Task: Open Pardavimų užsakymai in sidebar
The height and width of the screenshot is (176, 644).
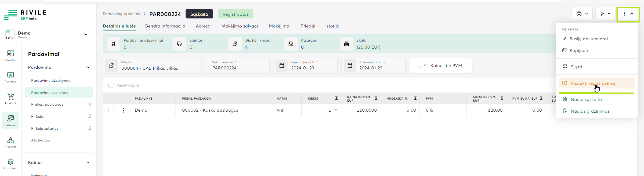Action: pyautogui.click(x=51, y=80)
